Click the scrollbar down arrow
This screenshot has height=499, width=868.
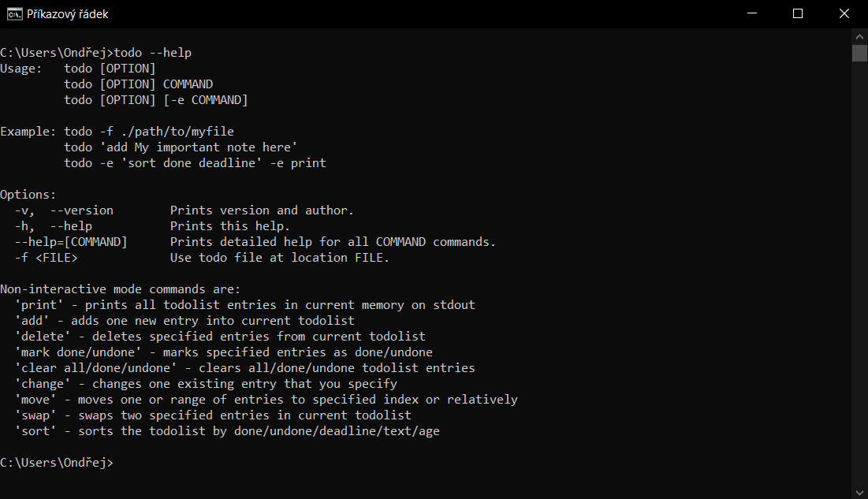tap(859, 490)
